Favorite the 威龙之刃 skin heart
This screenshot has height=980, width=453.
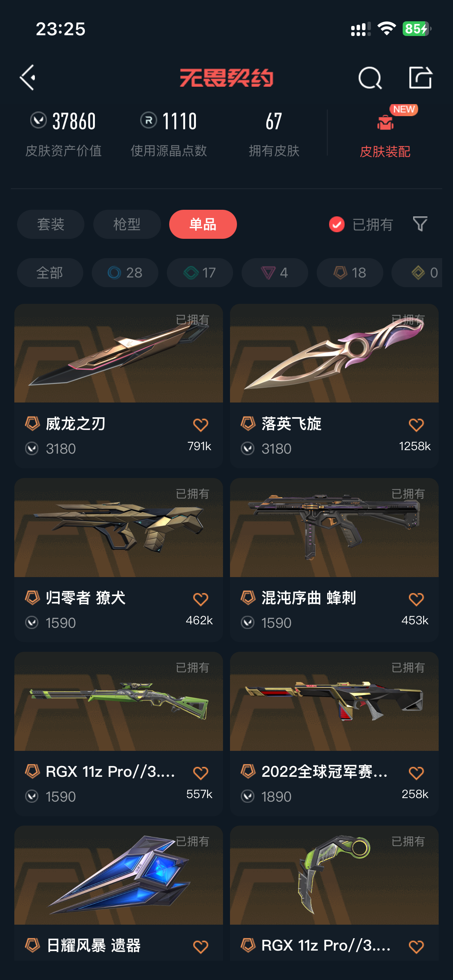click(x=201, y=425)
